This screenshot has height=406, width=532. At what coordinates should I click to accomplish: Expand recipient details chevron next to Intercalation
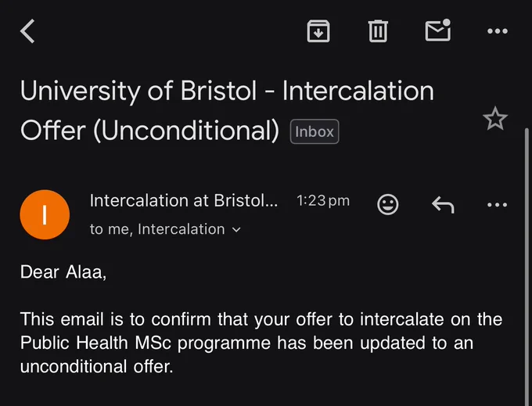coord(236,230)
